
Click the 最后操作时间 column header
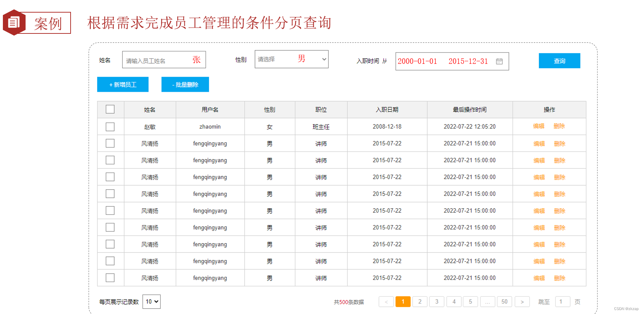(x=470, y=110)
